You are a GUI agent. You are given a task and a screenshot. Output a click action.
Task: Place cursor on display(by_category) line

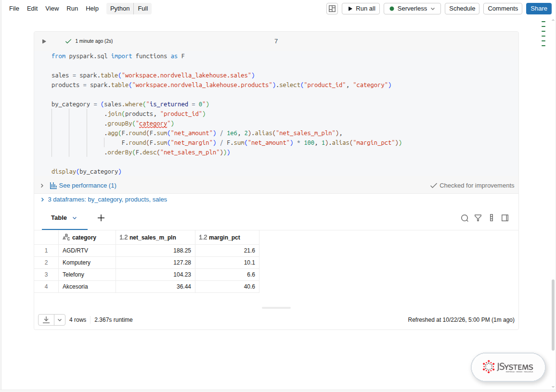[x=86, y=172]
